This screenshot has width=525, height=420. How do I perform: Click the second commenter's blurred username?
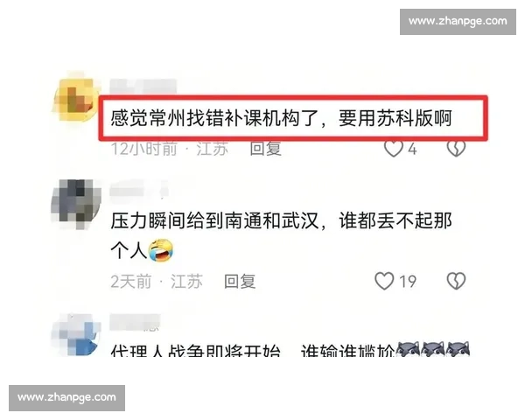click(x=139, y=191)
